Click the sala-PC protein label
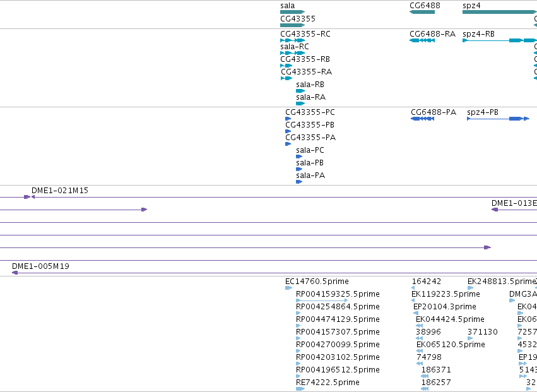 click(x=310, y=150)
